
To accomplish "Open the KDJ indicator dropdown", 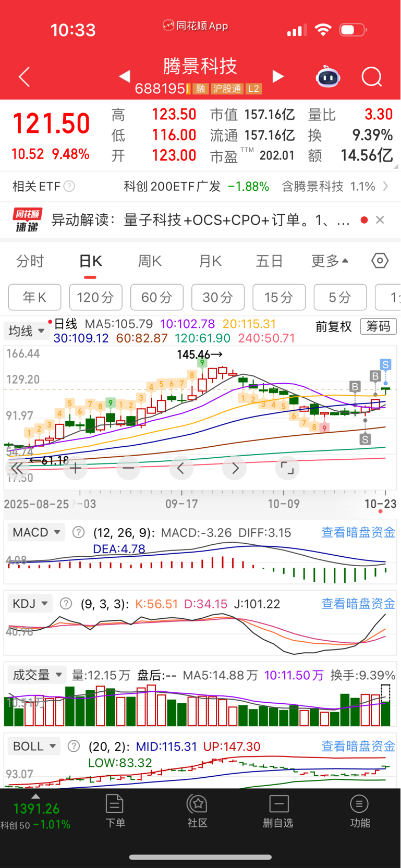I will (x=30, y=604).
